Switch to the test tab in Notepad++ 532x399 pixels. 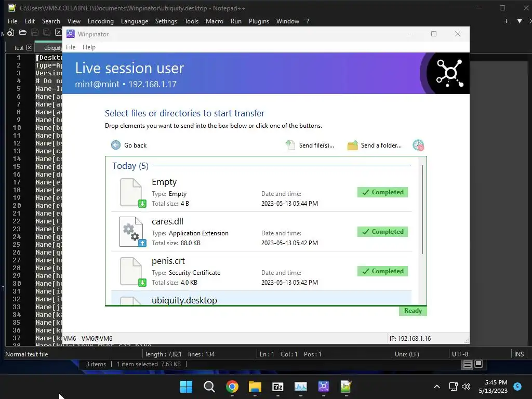[x=19, y=47]
